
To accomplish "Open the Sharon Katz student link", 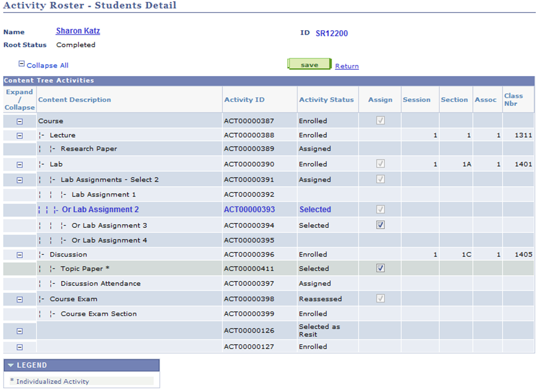I will point(77,30).
